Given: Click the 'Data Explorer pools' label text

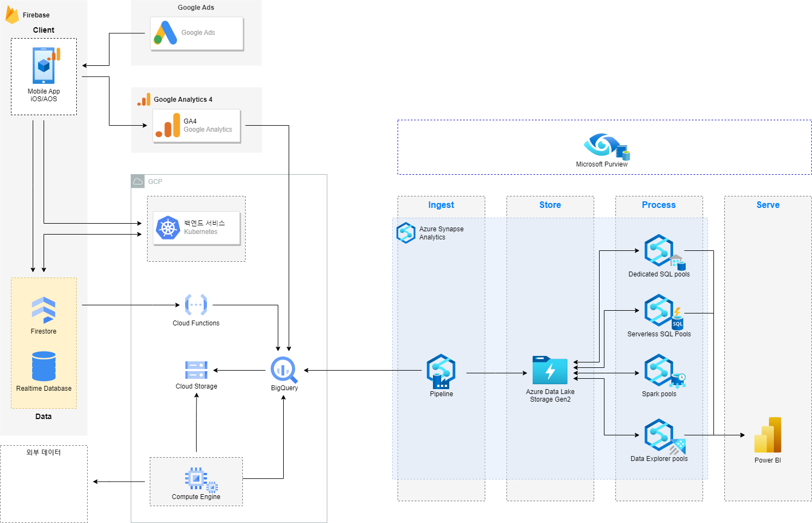Looking at the screenshot, I should 659,459.
